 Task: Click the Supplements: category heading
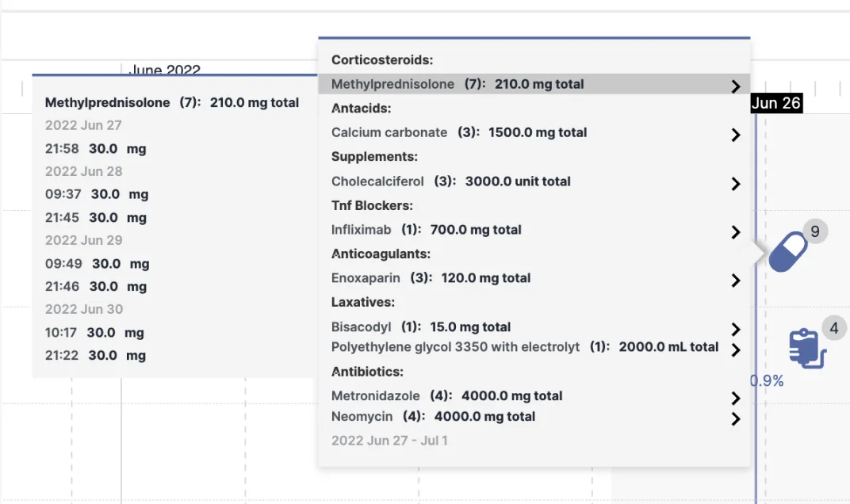(374, 157)
